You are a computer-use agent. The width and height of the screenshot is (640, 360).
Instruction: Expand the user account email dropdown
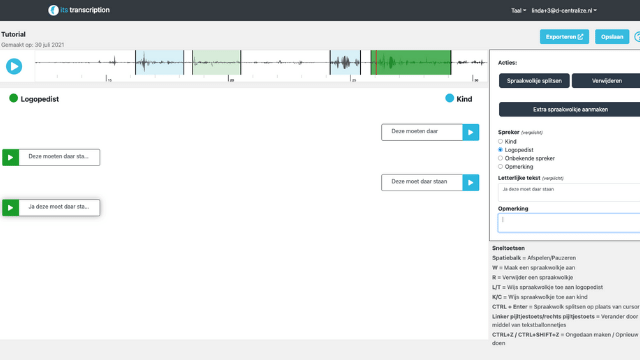click(564, 11)
